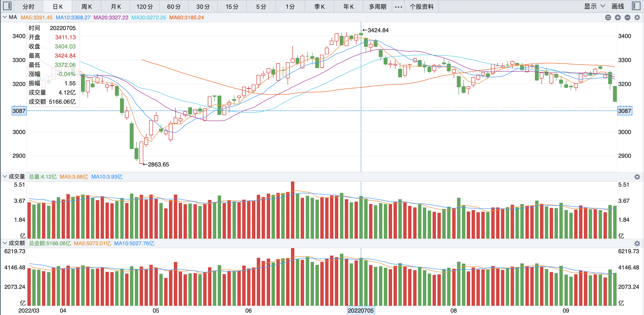Click the 20220705 date marker on axis
Image resolution: width=644 pixels, height=315 pixels.
361,310
